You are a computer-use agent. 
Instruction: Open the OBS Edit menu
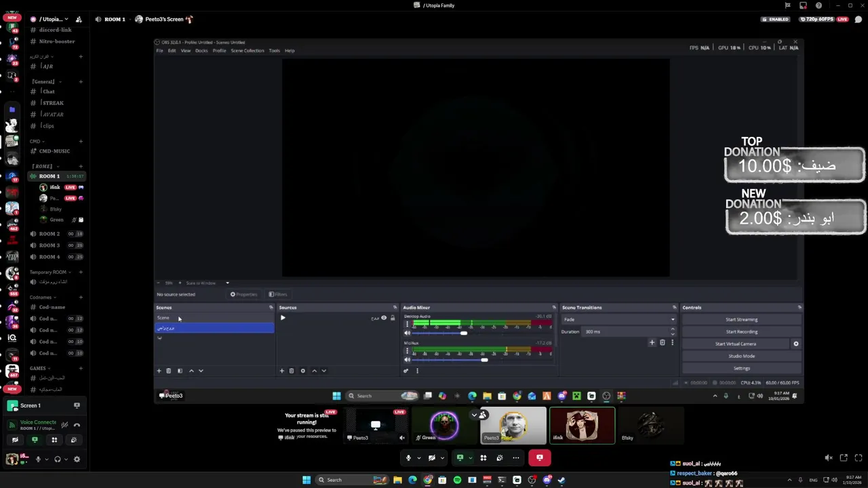point(172,51)
